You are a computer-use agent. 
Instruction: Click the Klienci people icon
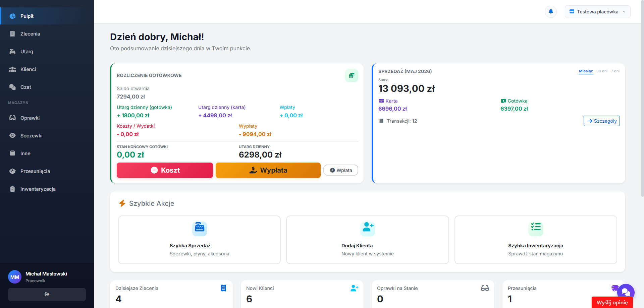tap(12, 69)
